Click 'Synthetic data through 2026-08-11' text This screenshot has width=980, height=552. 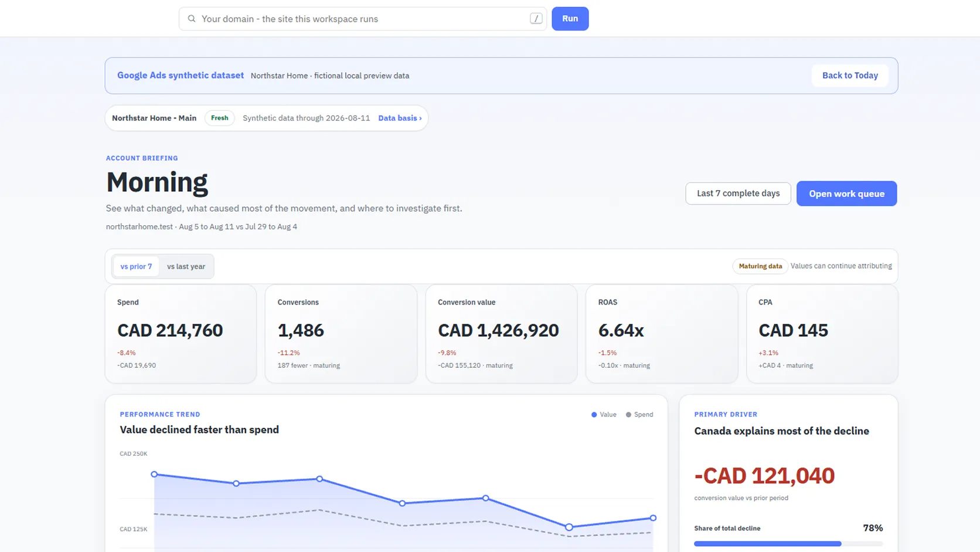click(x=307, y=118)
